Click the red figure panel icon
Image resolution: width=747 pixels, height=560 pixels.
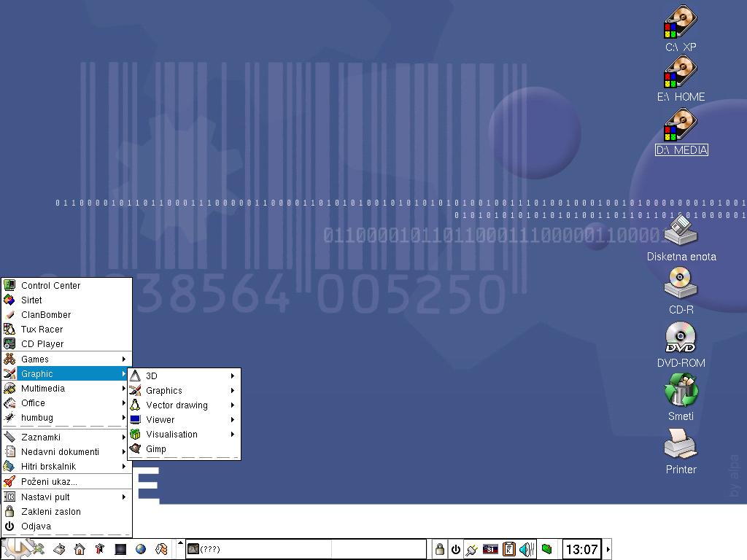tap(99, 550)
